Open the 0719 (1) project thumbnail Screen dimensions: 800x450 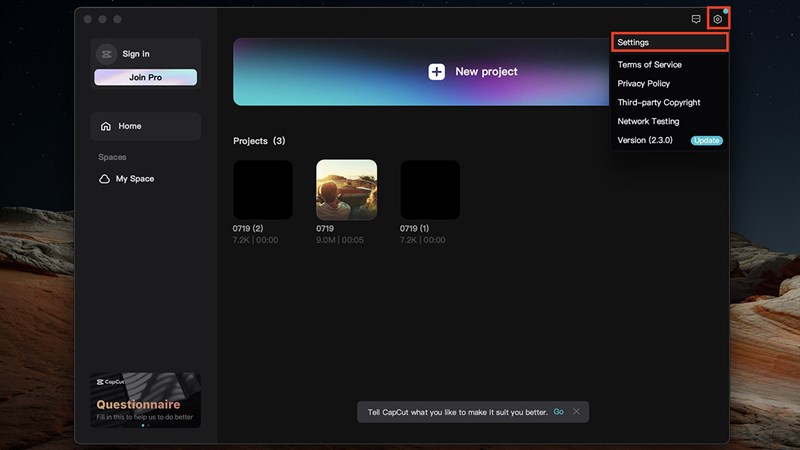point(430,190)
